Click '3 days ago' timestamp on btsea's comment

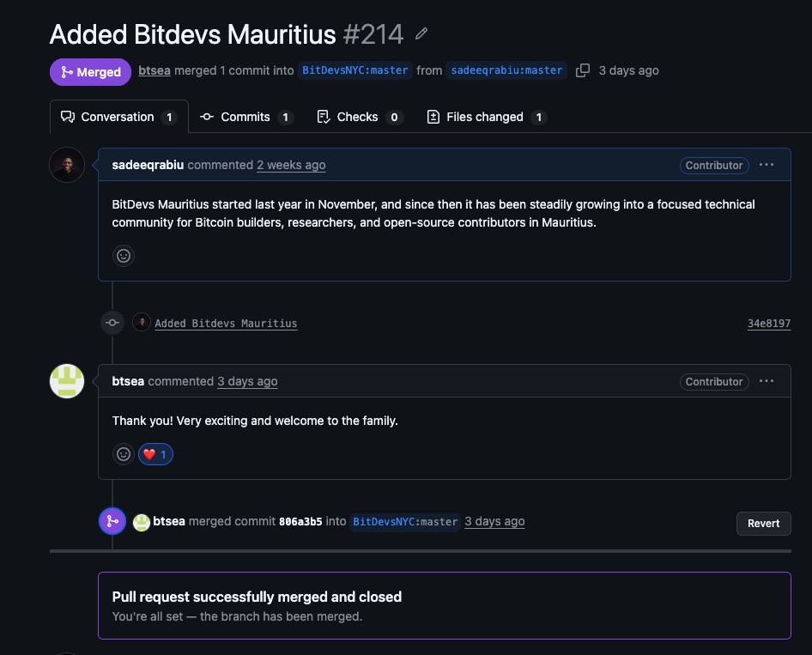(247, 381)
